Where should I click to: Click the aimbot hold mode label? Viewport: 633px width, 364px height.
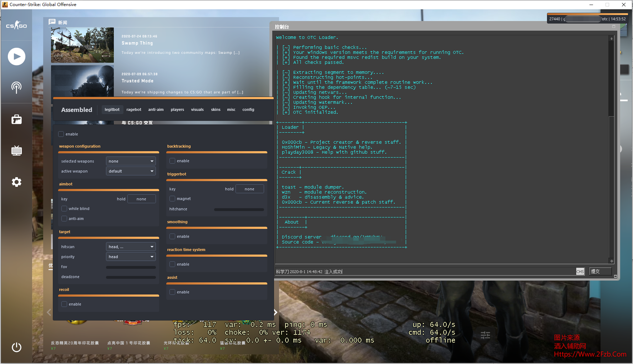[x=121, y=199]
